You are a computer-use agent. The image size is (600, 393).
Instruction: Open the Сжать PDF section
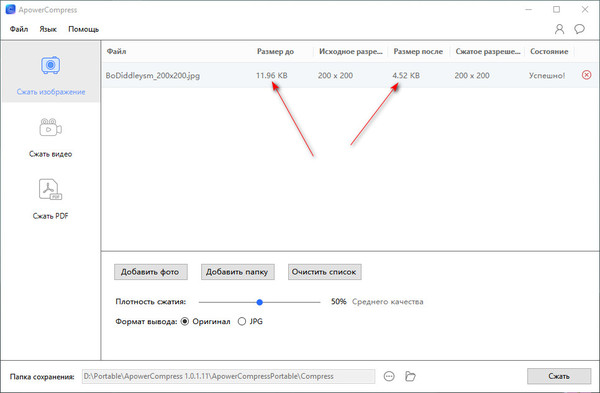point(51,199)
